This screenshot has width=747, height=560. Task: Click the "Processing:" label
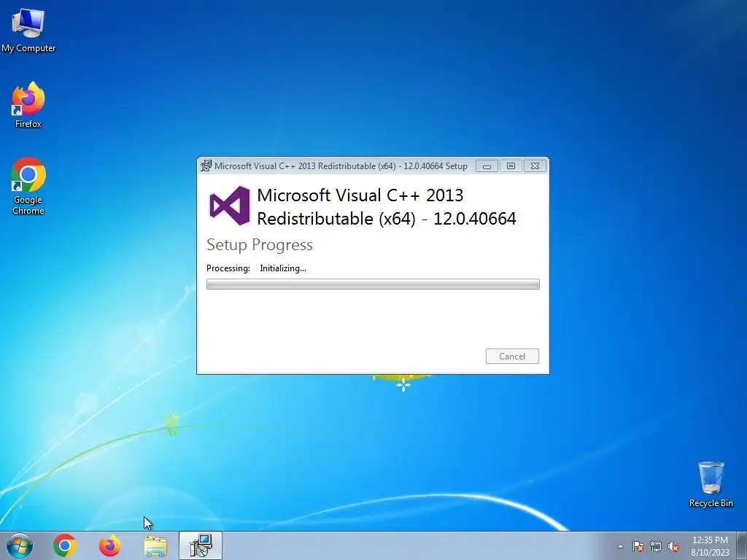tap(228, 268)
